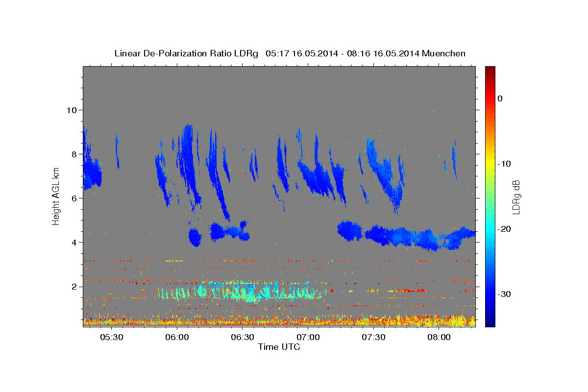Click the 06:00 time tick label
Viewport: 588px width, 392px height.
tap(177, 337)
